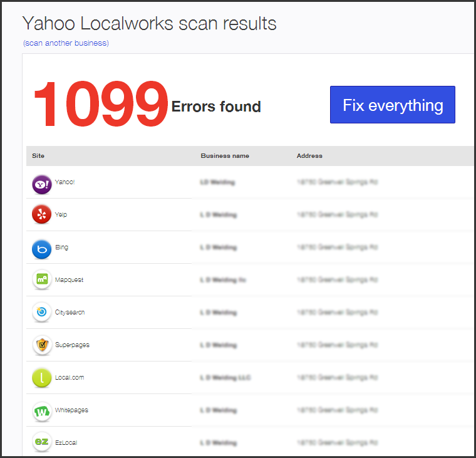476x458 pixels.
Task: Click the Whitepages W icon
Action: coord(42,412)
